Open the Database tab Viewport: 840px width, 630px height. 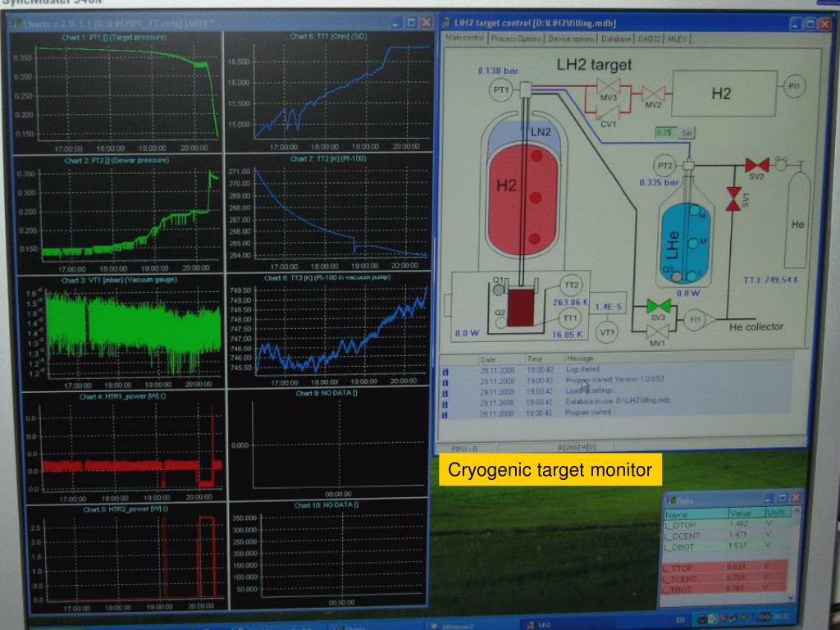(615, 39)
